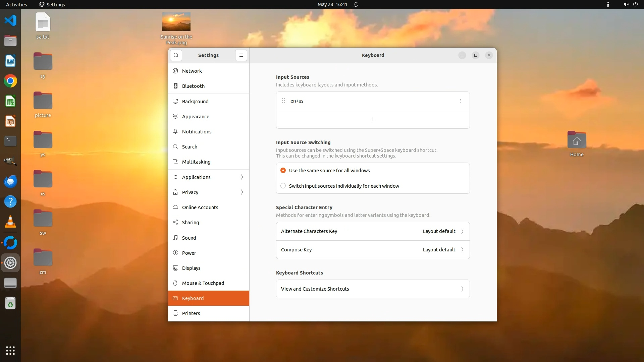Select Use the same source for all windows
Screen dimensions: 644x362
pos(283,171)
